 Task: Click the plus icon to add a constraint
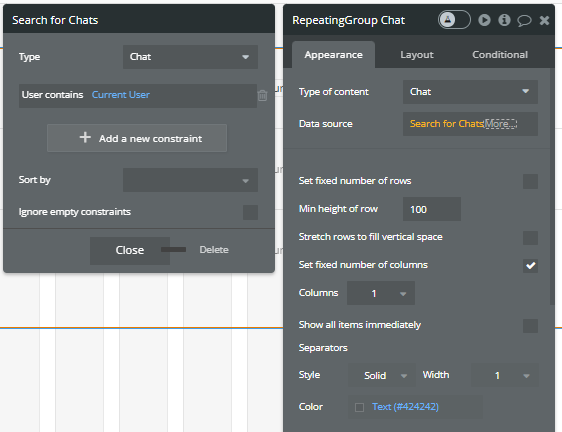coord(85,138)
